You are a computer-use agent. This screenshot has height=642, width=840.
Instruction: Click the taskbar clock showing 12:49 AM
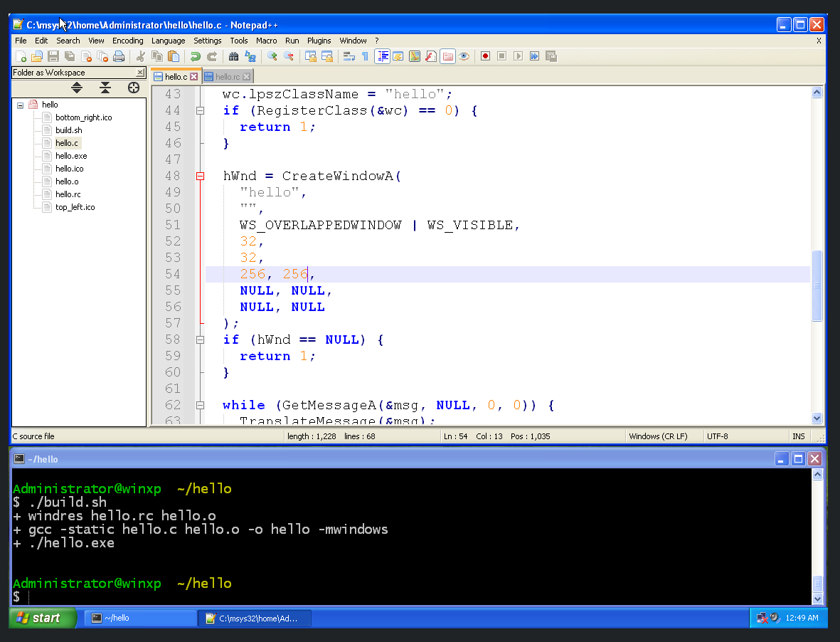tap(802, 618)
